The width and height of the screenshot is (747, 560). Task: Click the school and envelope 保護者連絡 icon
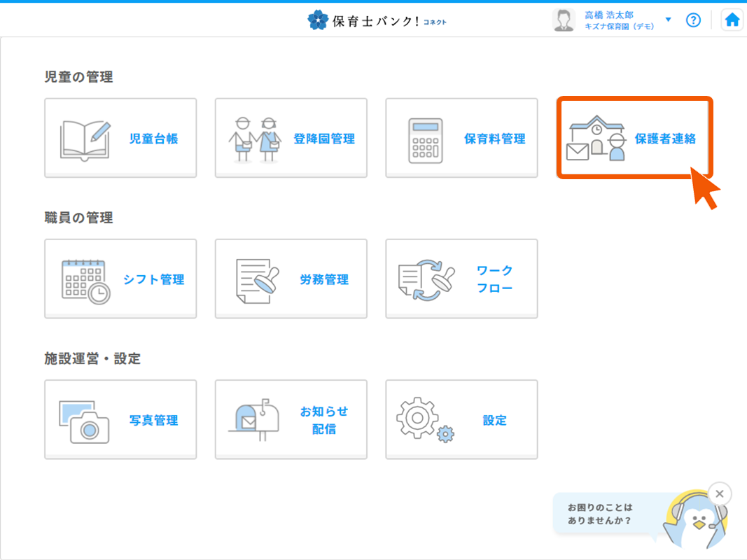pos(596,139)
